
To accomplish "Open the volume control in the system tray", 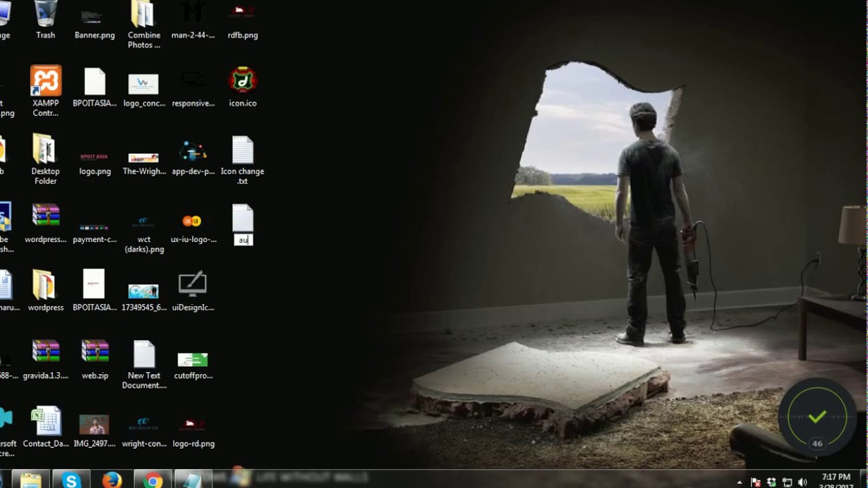I will tap(802, 482).
